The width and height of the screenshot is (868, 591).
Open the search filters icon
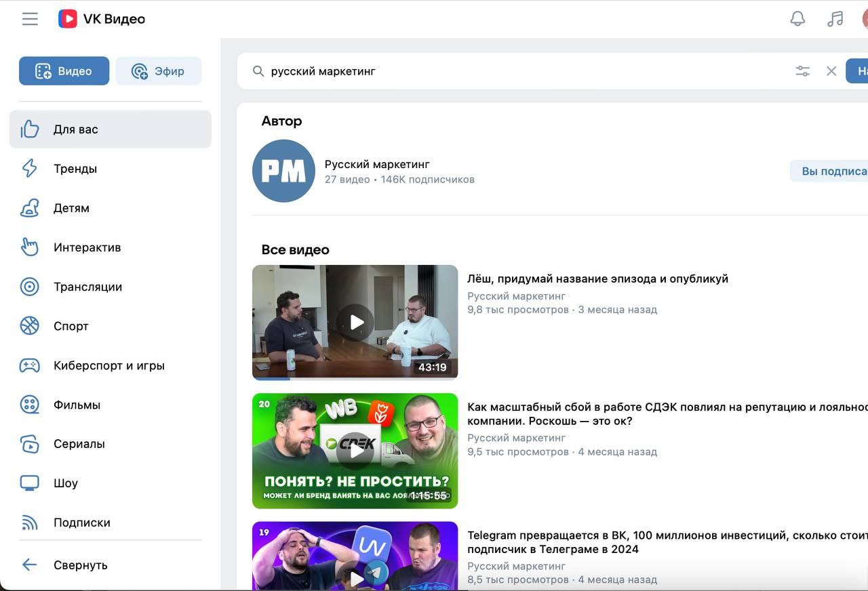tap(803, 71)
